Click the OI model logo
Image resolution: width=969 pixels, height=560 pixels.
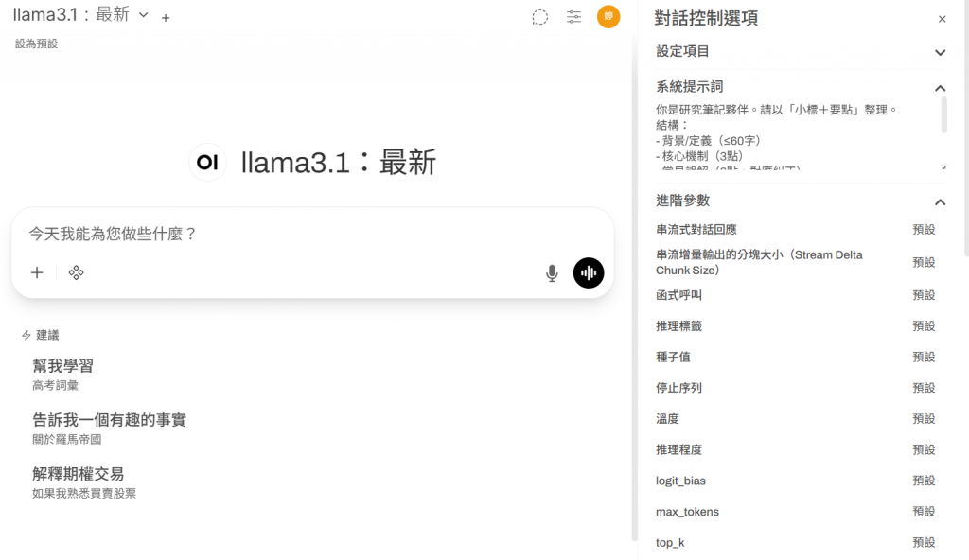207,163
